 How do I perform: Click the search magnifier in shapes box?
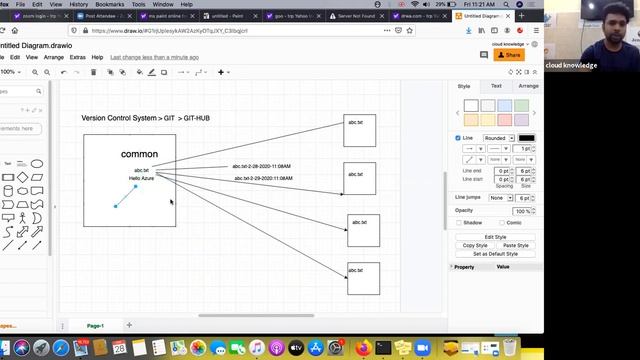(39, 91)
